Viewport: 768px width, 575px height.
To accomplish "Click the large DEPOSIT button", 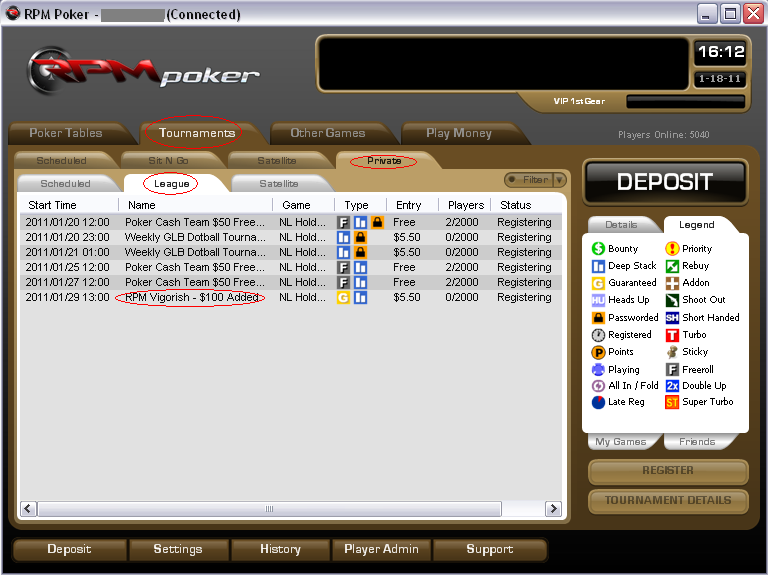I will pos(665,182).
